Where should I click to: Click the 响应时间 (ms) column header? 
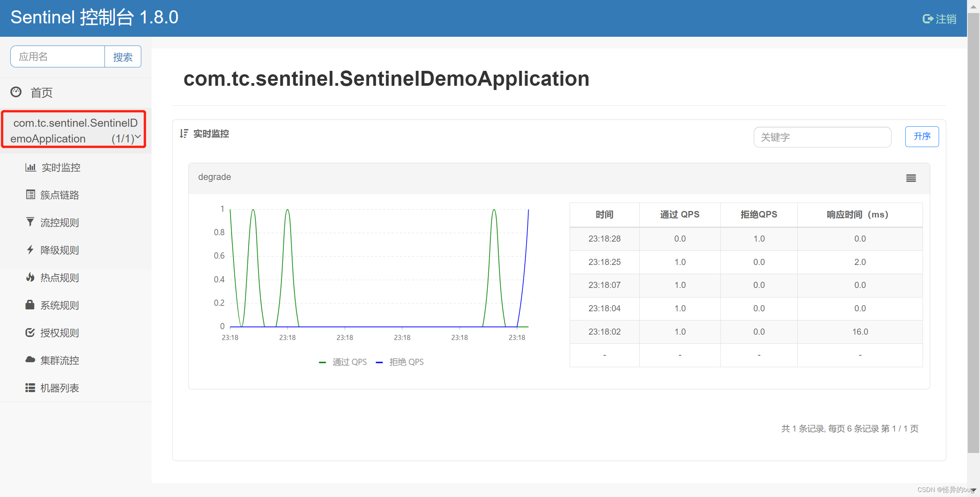(860, 214)
